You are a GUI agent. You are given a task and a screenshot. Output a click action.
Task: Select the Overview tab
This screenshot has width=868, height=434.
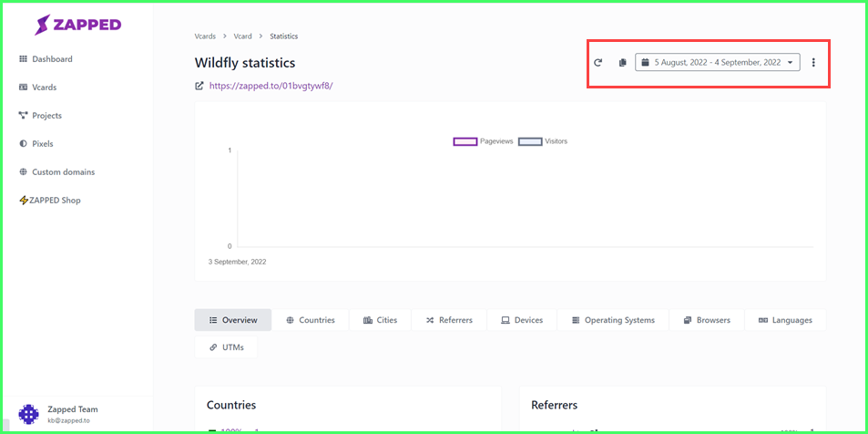coord(233,320)
